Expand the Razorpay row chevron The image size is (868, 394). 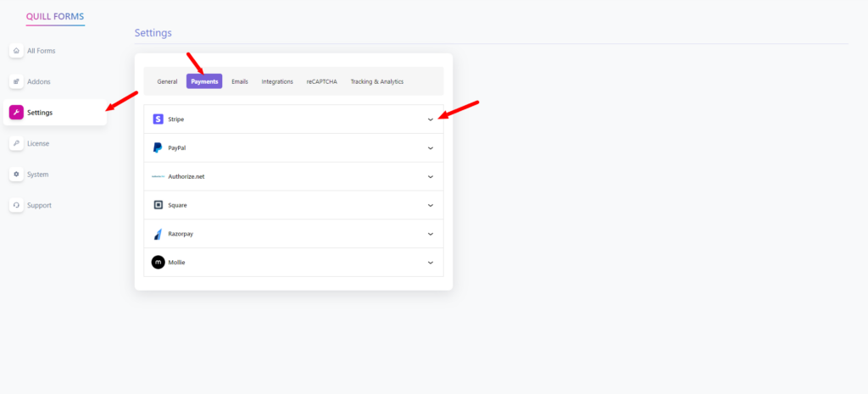click(431, 234)
